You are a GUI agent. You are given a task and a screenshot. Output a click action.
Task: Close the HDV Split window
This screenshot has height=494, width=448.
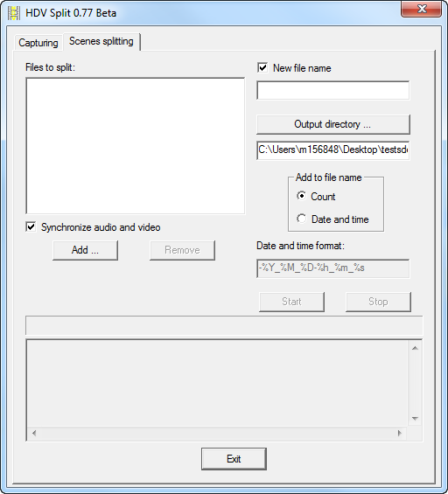[421, 9]
